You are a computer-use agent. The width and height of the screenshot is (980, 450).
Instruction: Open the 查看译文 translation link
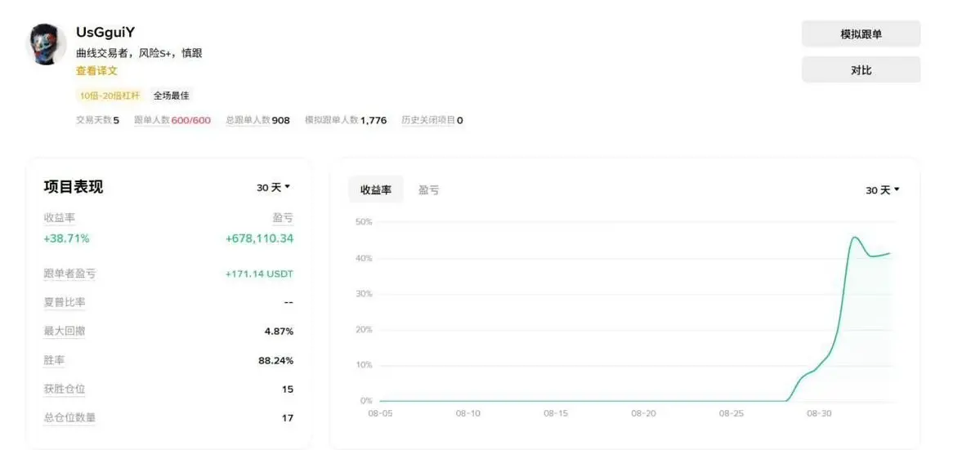point(97,71)
